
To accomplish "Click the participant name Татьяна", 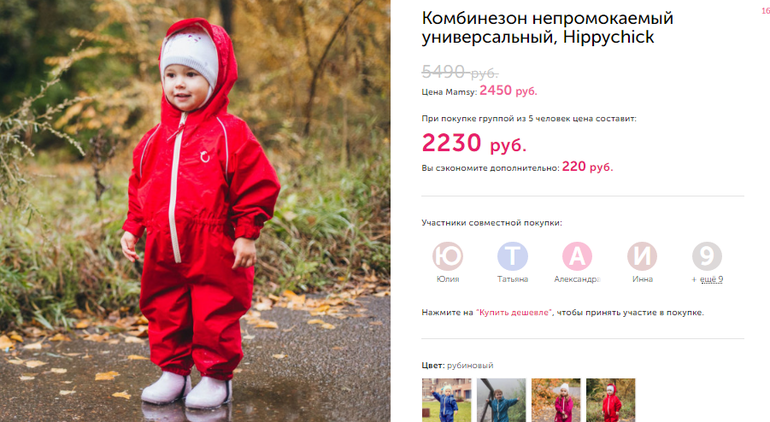I will click(x=512, y=279).
